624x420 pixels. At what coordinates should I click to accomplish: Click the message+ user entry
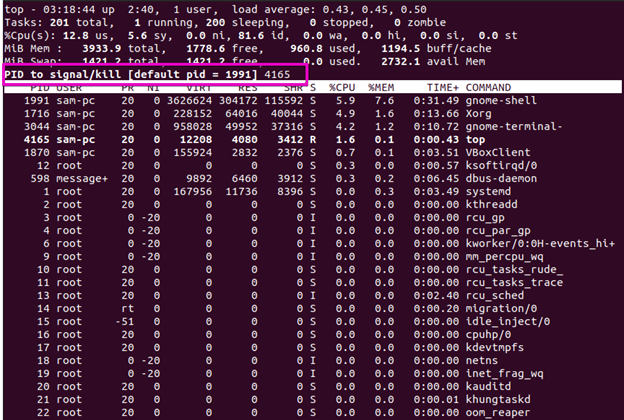(82, 179)
